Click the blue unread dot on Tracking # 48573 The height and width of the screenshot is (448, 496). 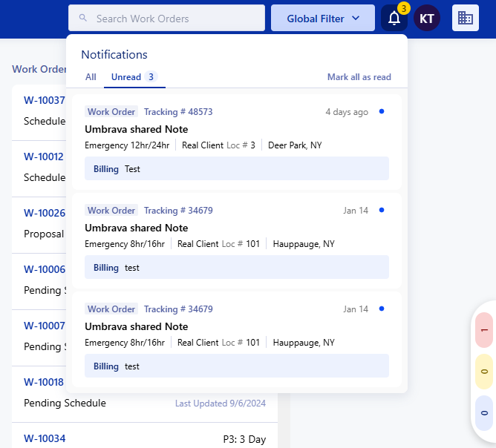point(382,111)
